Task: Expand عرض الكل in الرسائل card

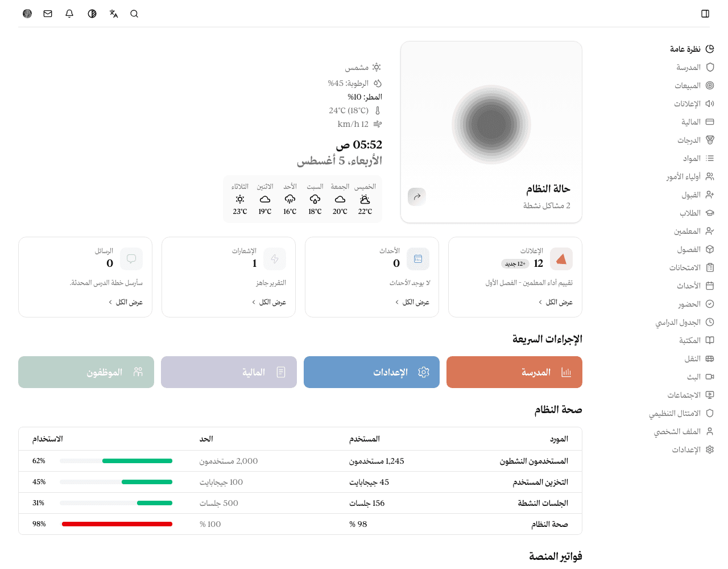Action: 126,302
